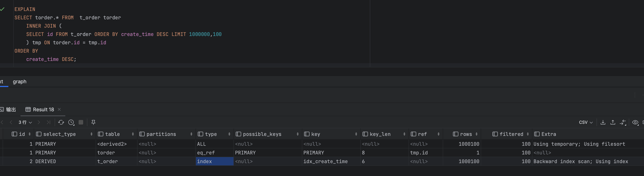This screenshot has width=644, height=176.
Task: Close the Result 18 tab
Action: pyautogui.click(x=59, y=109)
